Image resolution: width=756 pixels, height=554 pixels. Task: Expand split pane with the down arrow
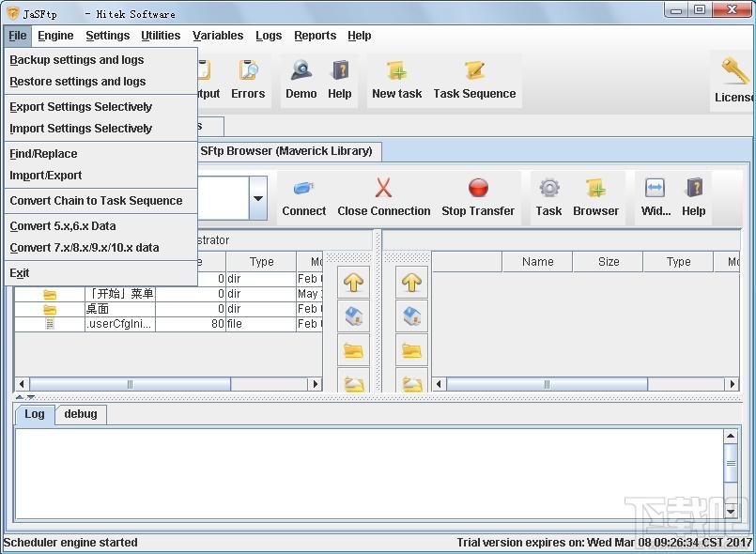click(x=31, y=397)
